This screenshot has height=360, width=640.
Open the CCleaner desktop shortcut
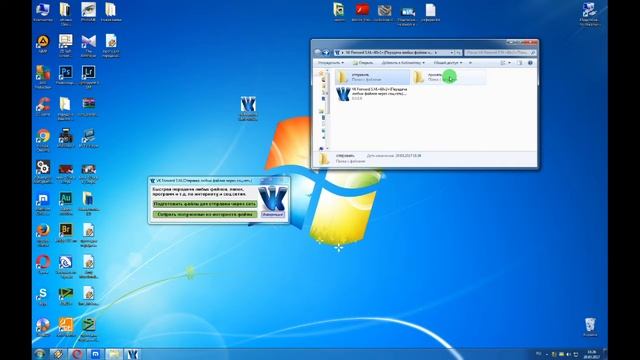(43, 107)
